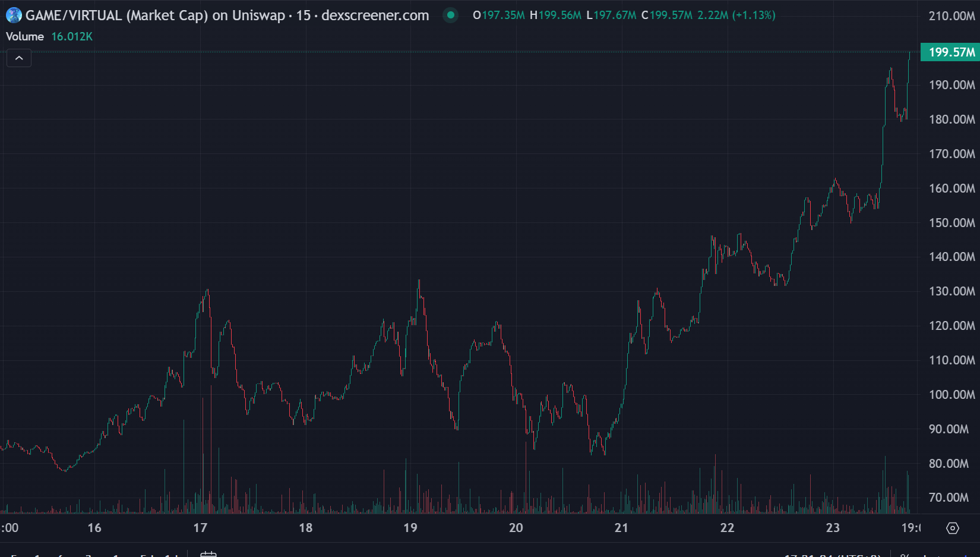Select date 23 on the time axis
Viewport: 980px width, 557px height.
pos(833,528)
